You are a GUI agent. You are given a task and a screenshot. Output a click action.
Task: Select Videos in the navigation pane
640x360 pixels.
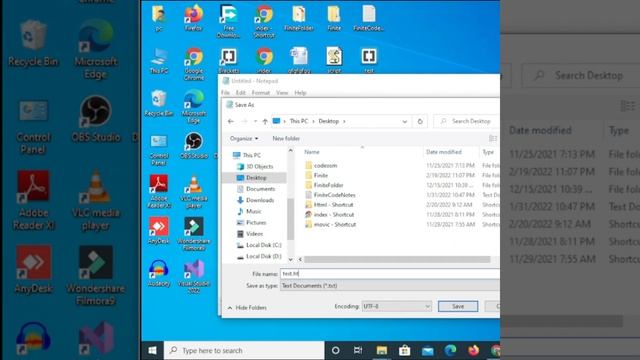(x=250, y=234)
